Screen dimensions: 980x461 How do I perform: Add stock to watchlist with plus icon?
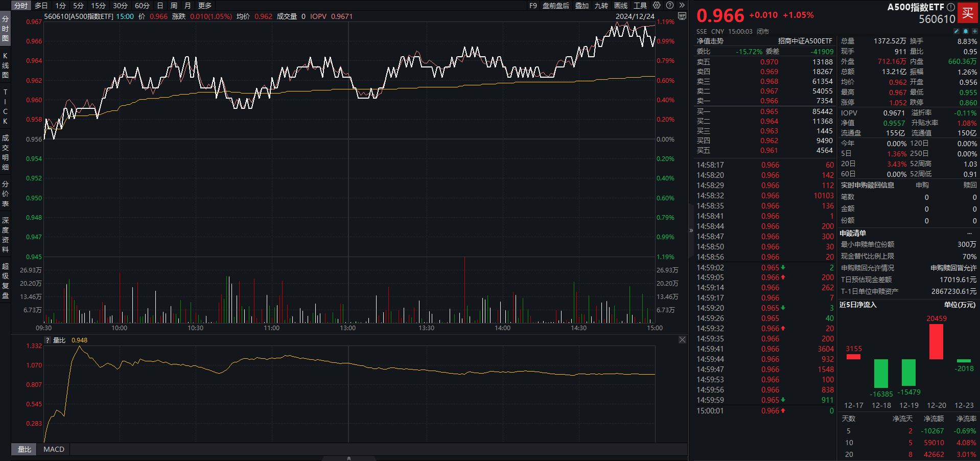point(974,31)
